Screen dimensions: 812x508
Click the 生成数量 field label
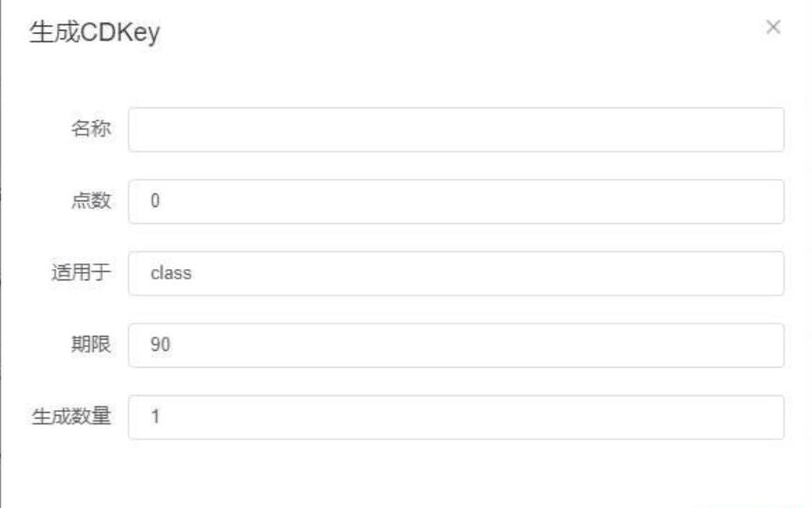[x=72, y=418]
